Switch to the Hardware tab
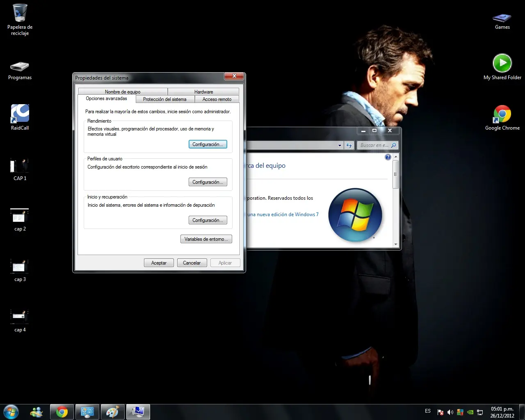This screenshot has height=420, width=525. 203,92
